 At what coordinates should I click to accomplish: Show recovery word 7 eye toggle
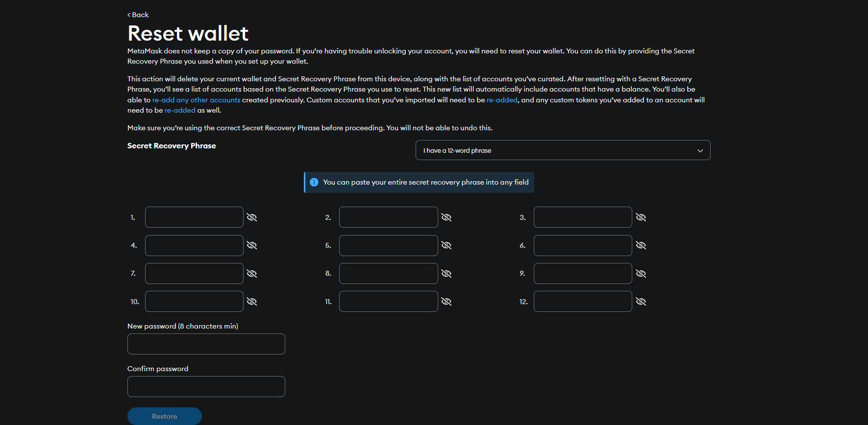252,274
